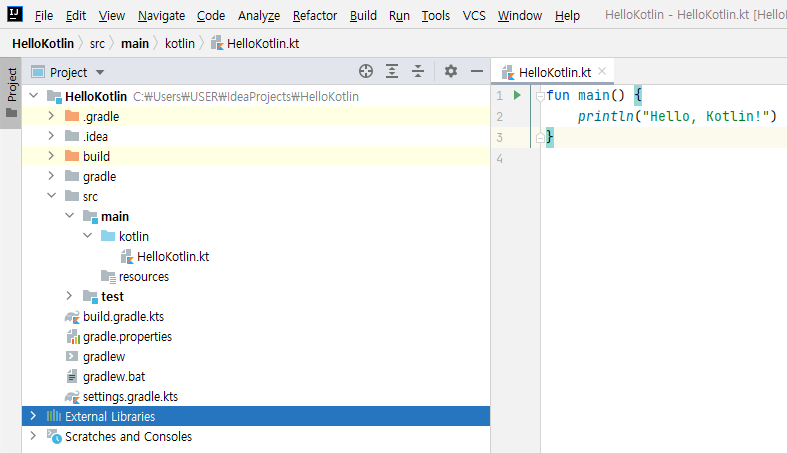Hide the Project panel with minus icon
This screenshot has width=787, height=453.
pos(477,71)
